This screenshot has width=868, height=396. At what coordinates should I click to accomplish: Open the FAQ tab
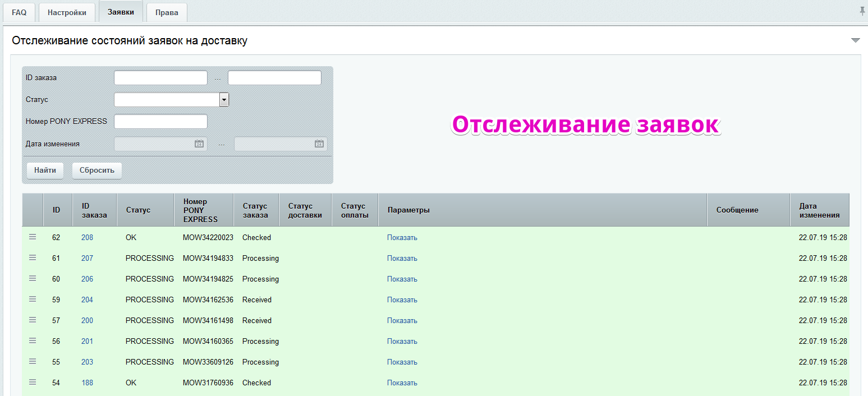pos(19,12)
